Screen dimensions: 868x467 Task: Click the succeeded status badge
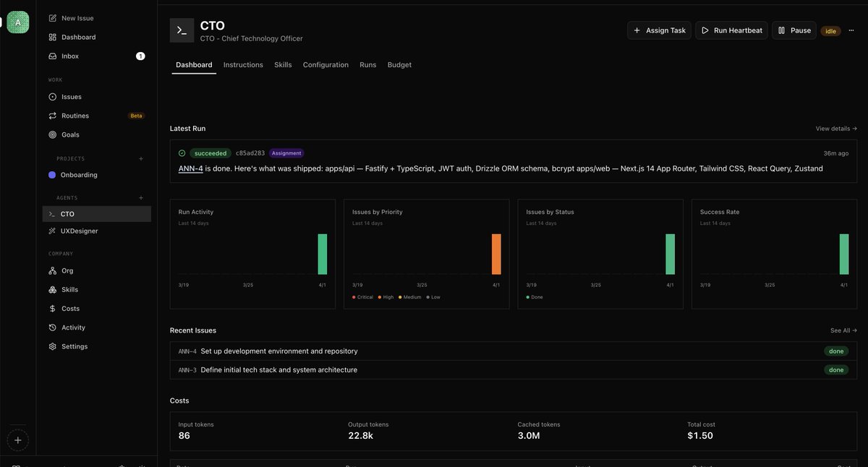pyautogui.click(x=210, y=153)
